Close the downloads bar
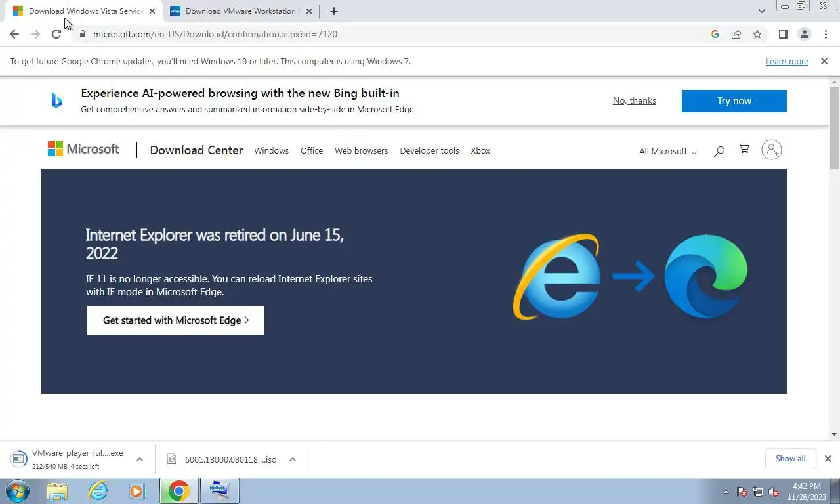 coord(828,459)
